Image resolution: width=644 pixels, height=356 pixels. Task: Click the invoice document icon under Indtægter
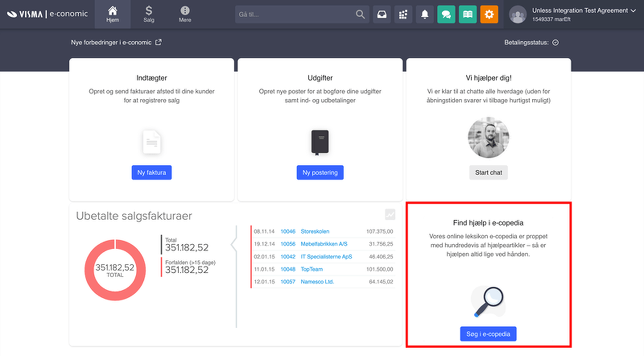[152, 142]
